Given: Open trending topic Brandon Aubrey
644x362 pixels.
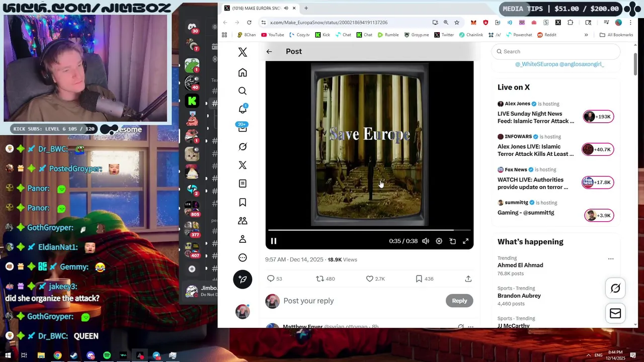Looking at the screenshot, I should click(x=519, y=296).
